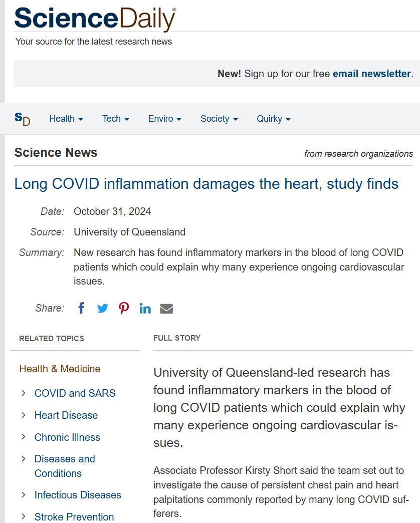Pin the article on Pinterest
This screenshot has width=420, height=523.
(124, 308)
